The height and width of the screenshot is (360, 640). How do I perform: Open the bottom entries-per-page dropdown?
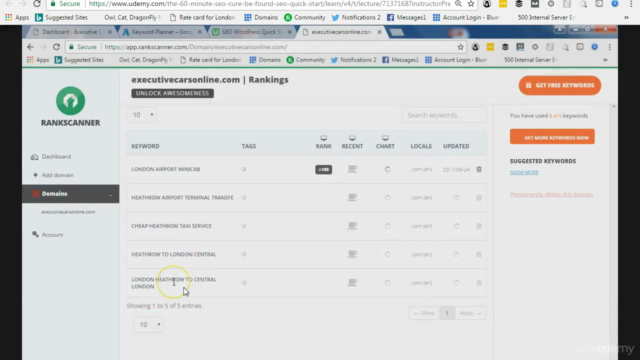pos(149,325)
